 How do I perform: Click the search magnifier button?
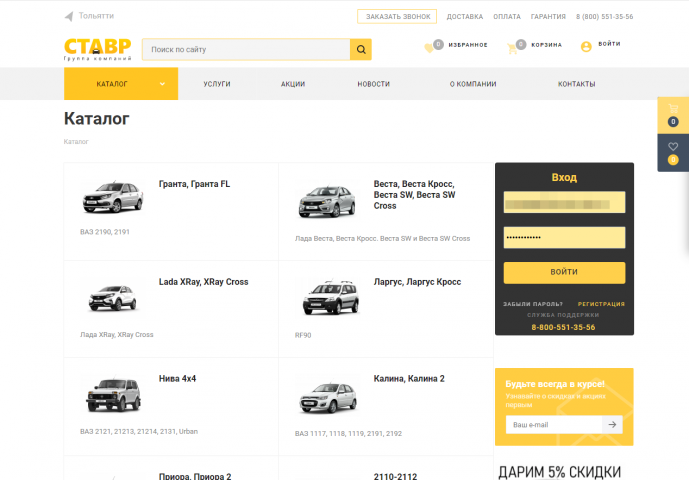click(361, 49)
